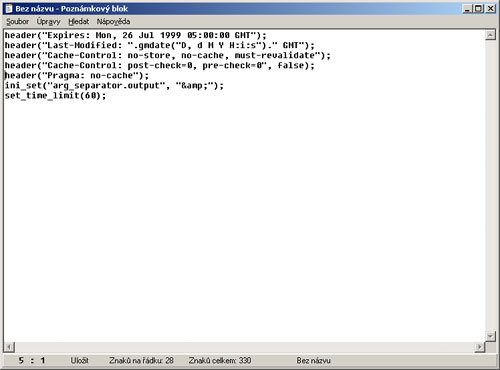
Task: Click the line with 'Expires: Mon, 26 Jul 1999'
Action: pyautogui.click(x=136, y=35)
